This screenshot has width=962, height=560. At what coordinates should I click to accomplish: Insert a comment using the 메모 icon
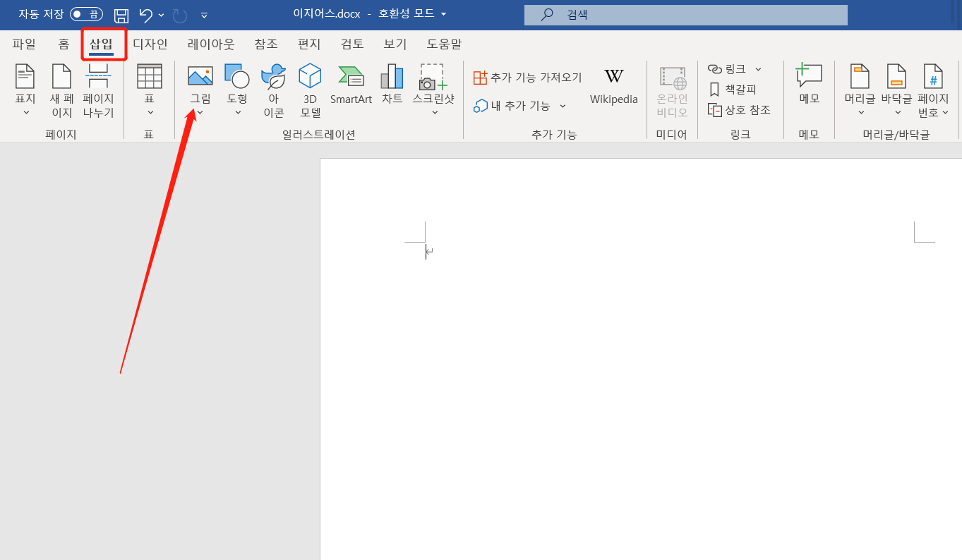point(809,85)
